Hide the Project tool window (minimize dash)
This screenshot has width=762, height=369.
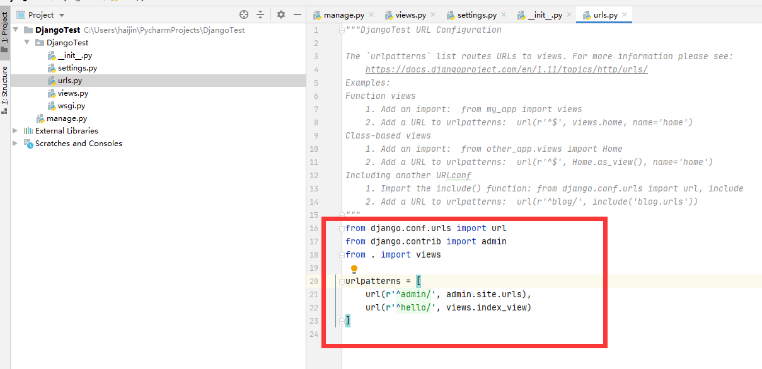[297, 15]
